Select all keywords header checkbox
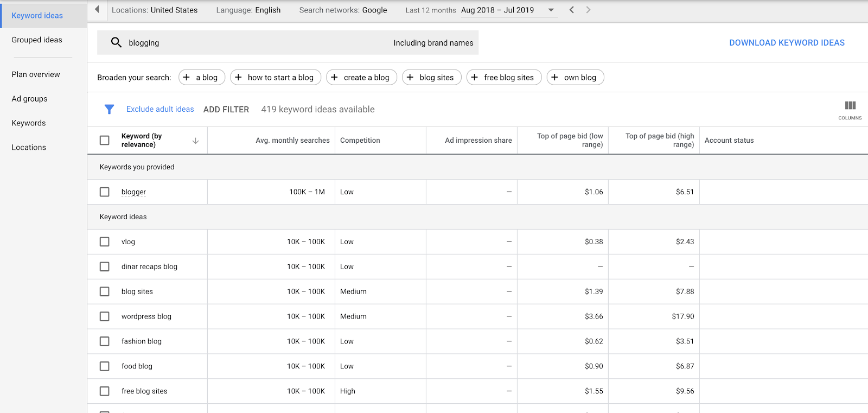868x413 pixels. tap(105, 141)
